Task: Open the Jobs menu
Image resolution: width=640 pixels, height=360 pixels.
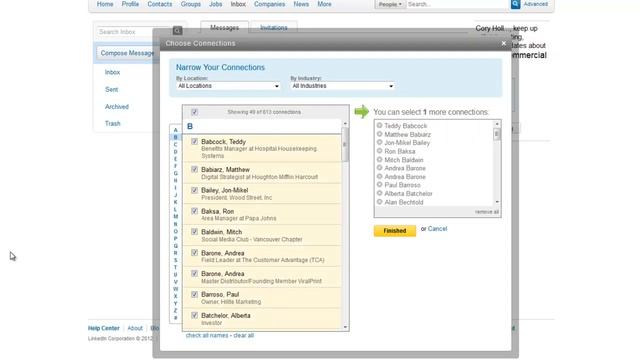Action: click(216, 4)
